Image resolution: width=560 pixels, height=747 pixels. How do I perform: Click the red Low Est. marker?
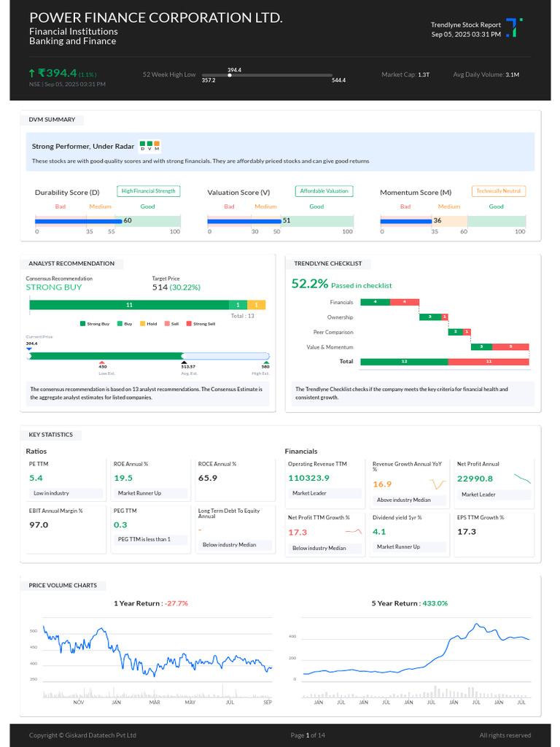(102, 363)
